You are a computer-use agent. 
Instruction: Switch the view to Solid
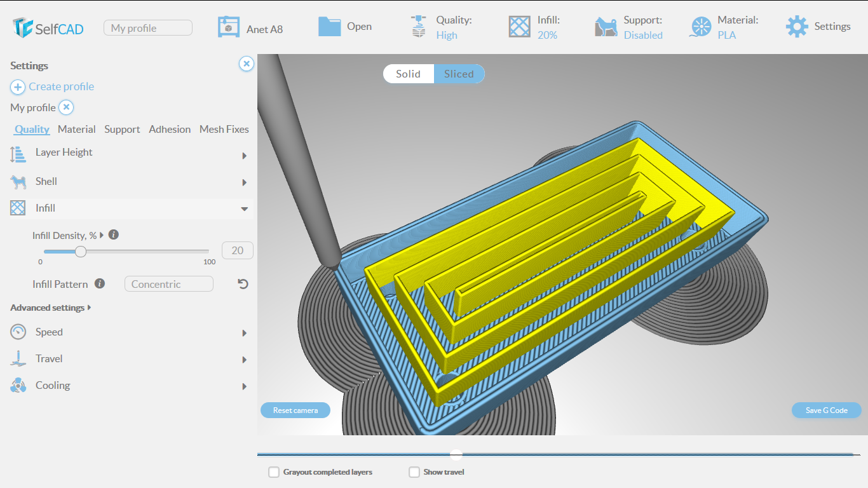tap(408, 74)
